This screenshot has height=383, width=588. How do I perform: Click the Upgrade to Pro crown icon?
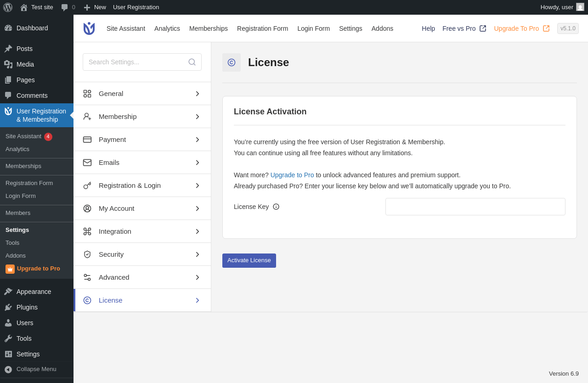[10, 269]
